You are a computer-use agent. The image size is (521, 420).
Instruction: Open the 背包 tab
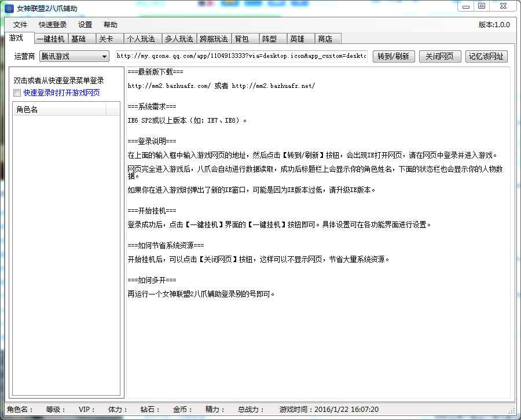click(241, 39)
